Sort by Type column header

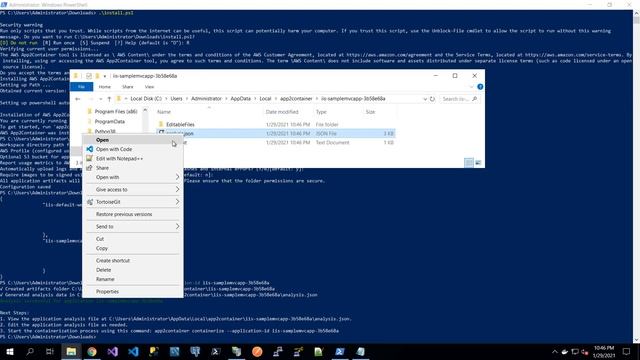pos(321,112)
